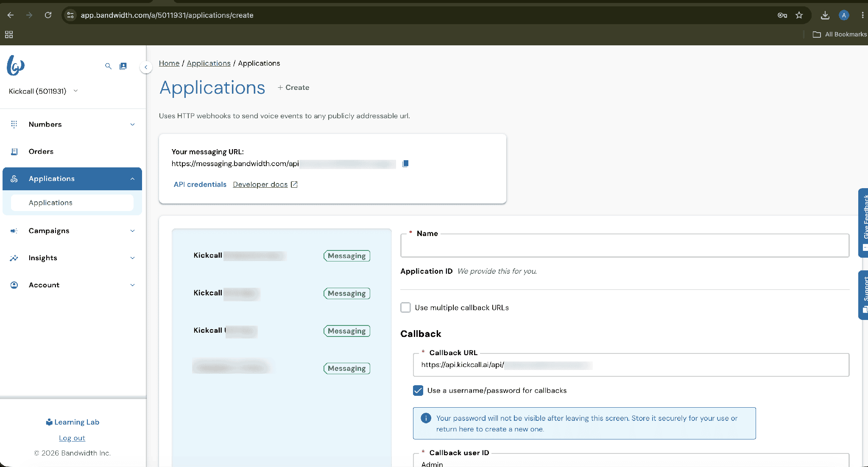Enable Use multiple callback URLs checkbox
868x467 pixels.
click(406, 307)
